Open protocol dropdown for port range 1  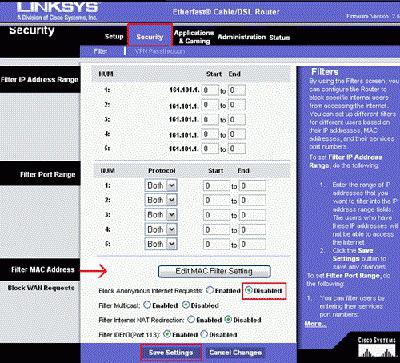pos(161,185)
